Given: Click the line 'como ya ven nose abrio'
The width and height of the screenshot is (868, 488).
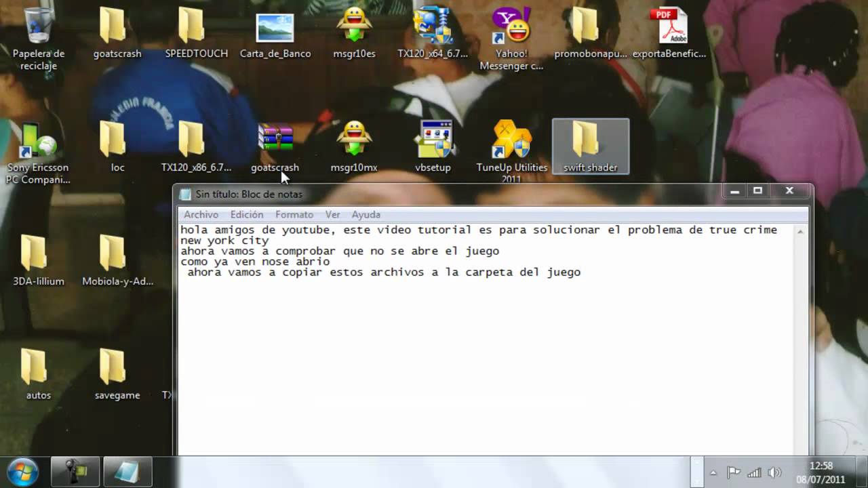Looking at the screenshot, I should tap(255, 262).
